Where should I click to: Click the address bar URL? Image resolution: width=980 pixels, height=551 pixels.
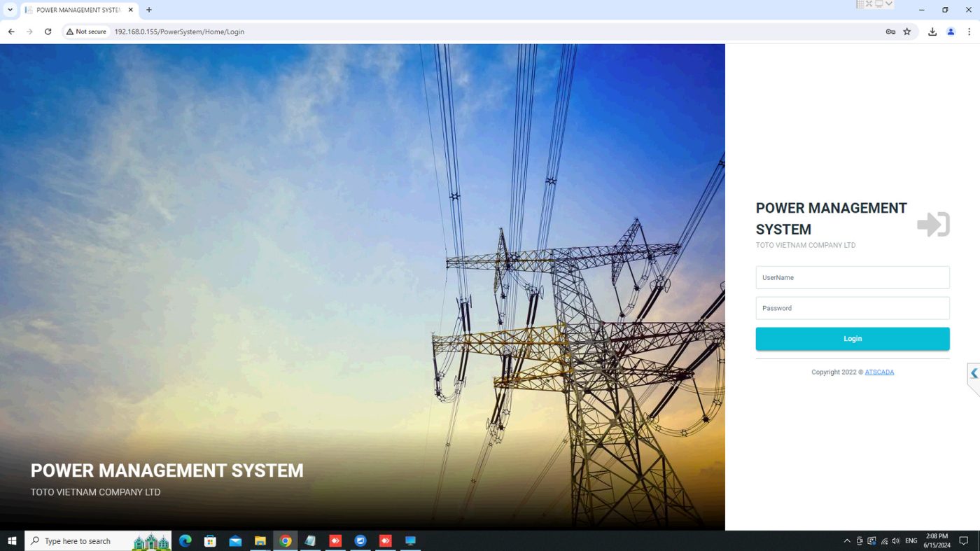click(x=179, y=32)
